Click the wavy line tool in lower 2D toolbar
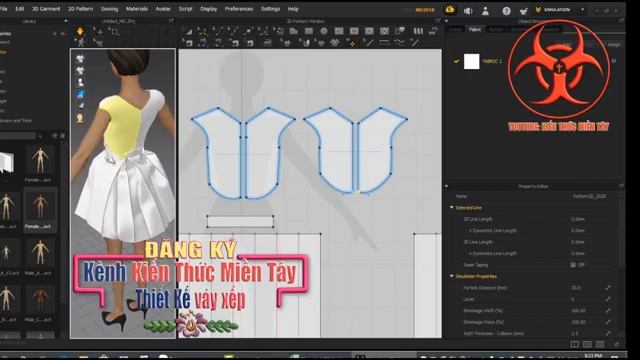This screenshot has width=640, height=360. click(400, 42)
